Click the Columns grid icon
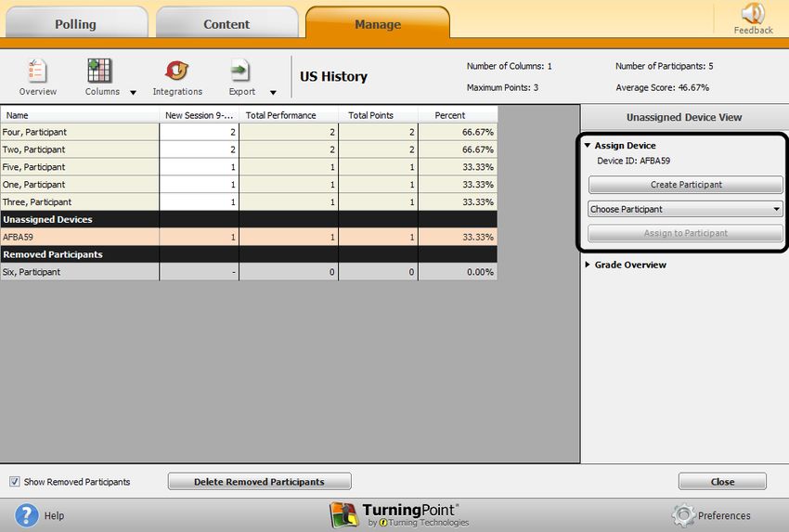 tap(99, 71)
